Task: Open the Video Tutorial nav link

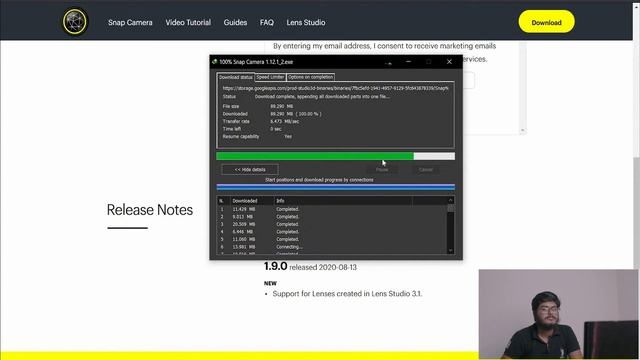Action: 188,22
